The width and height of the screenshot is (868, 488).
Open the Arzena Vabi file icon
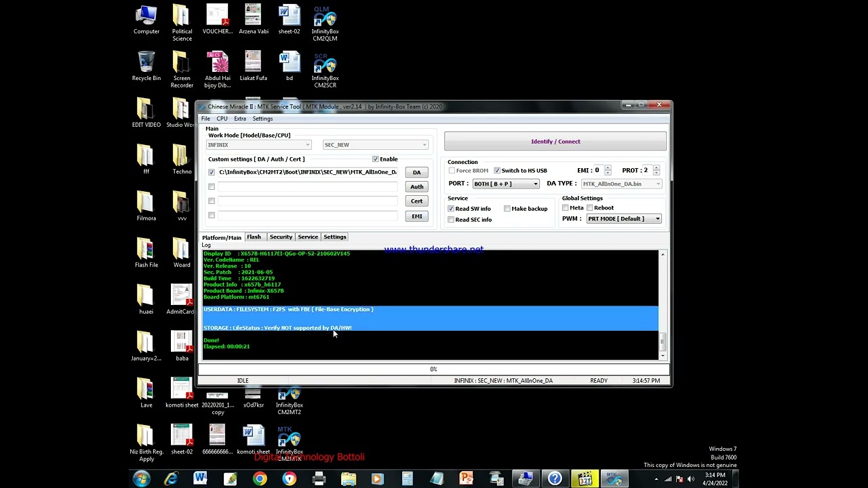[254, 20]
